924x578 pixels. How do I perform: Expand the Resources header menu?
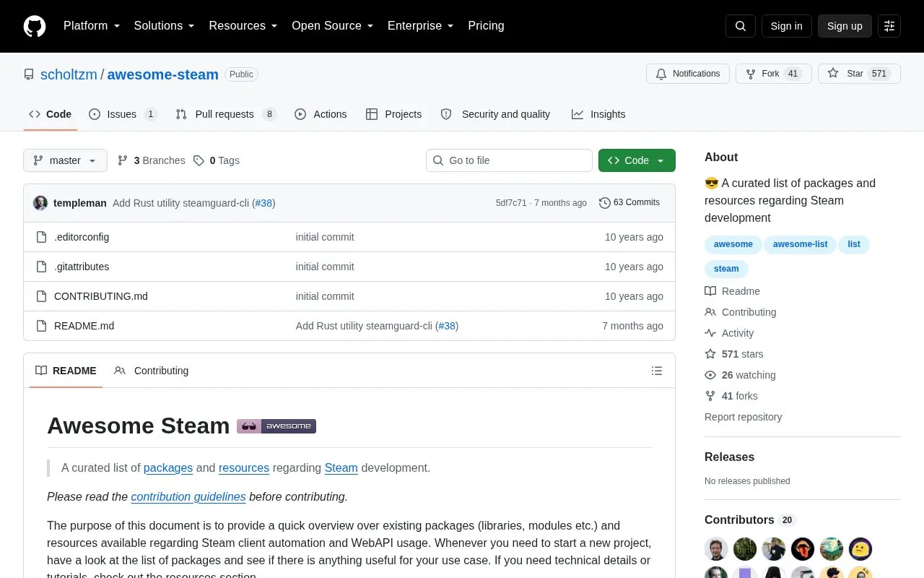tap(243, 26)
